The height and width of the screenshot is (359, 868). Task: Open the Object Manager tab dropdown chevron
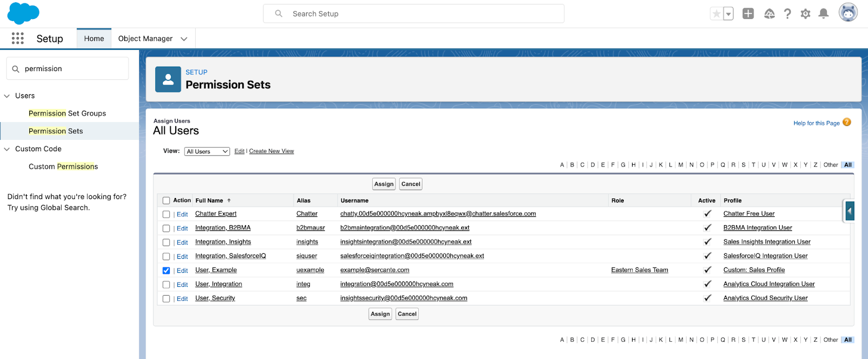pyautogui.click(x=184, y=39)
